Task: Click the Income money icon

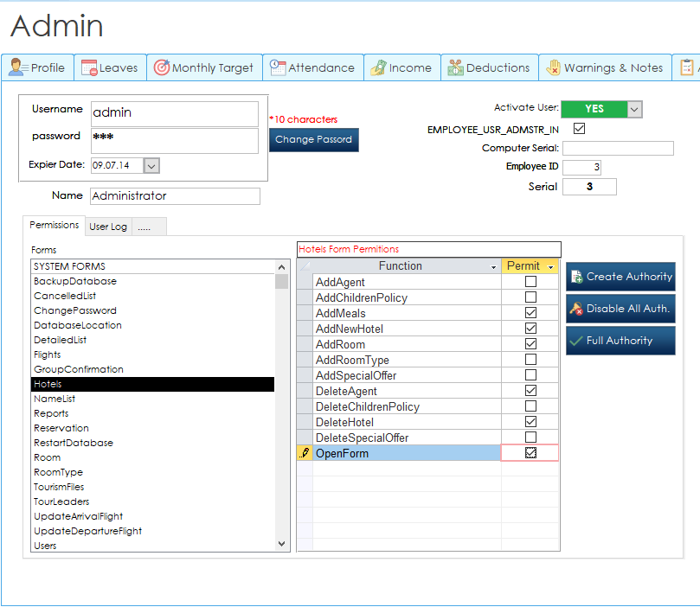Action: tap(378, 67)
